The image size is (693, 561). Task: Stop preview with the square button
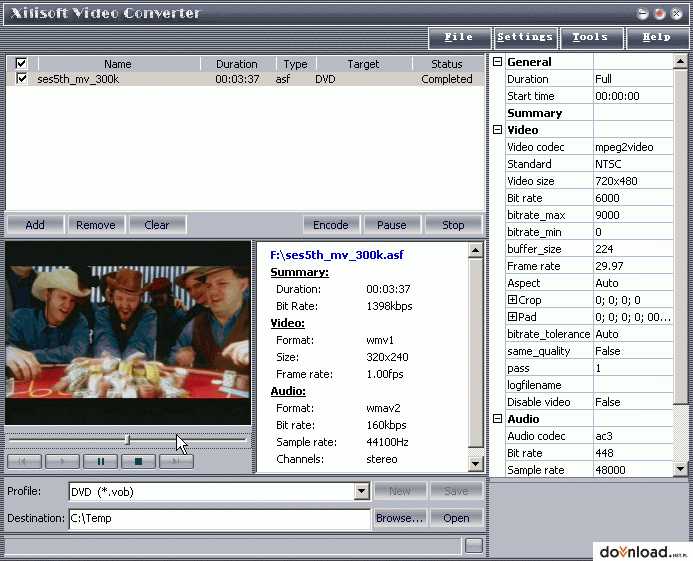138,462
